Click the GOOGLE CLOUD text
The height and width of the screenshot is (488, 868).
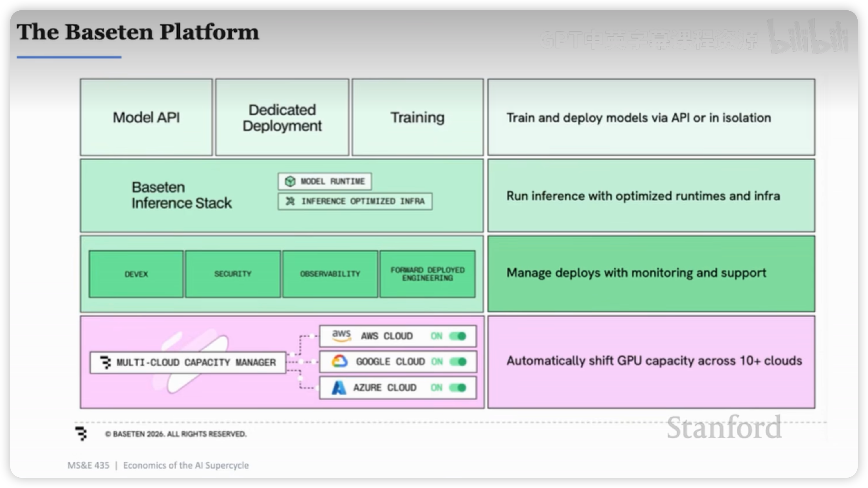coord(390,362)
